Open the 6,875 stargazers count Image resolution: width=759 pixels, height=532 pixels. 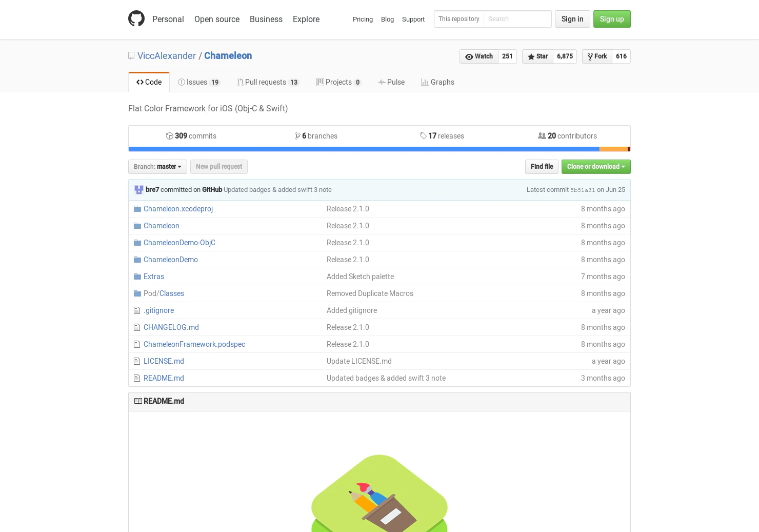(565, 56)
